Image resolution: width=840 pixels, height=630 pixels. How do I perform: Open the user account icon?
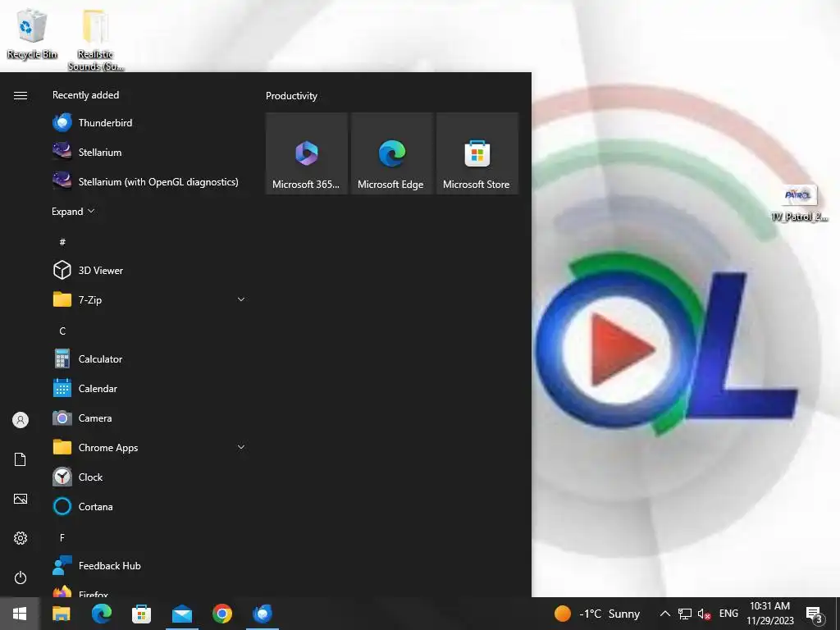click(x=21, y=420)
